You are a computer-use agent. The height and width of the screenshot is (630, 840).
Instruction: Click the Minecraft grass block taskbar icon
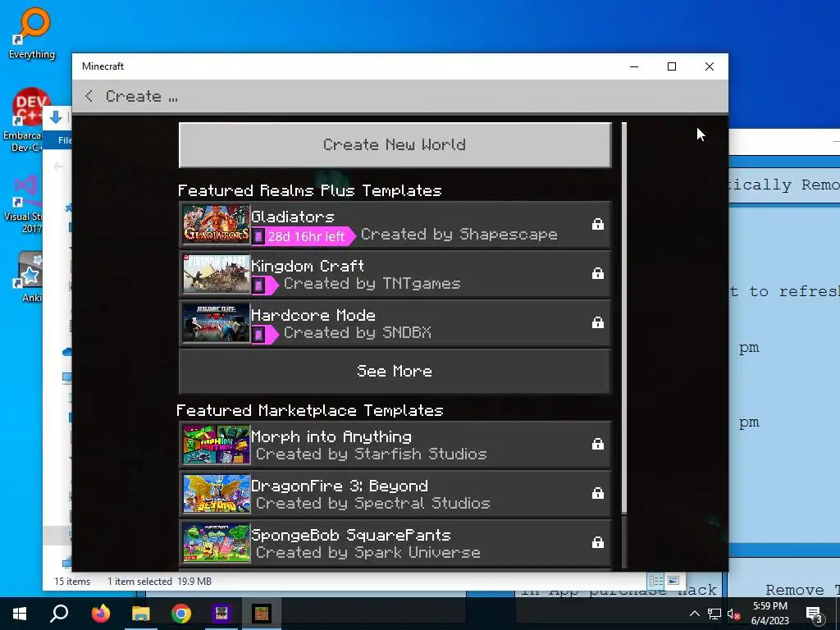pyautogui.click(x=262, y=614)
